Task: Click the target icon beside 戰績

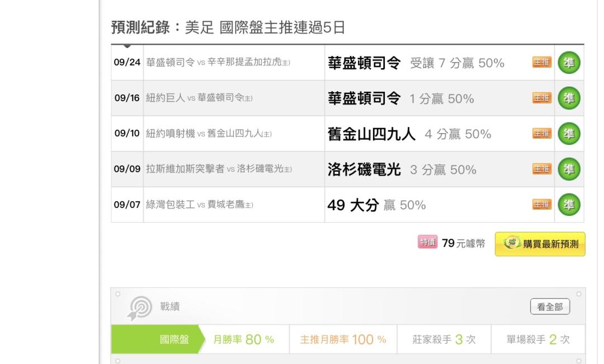Action: (x=139, y=308)
